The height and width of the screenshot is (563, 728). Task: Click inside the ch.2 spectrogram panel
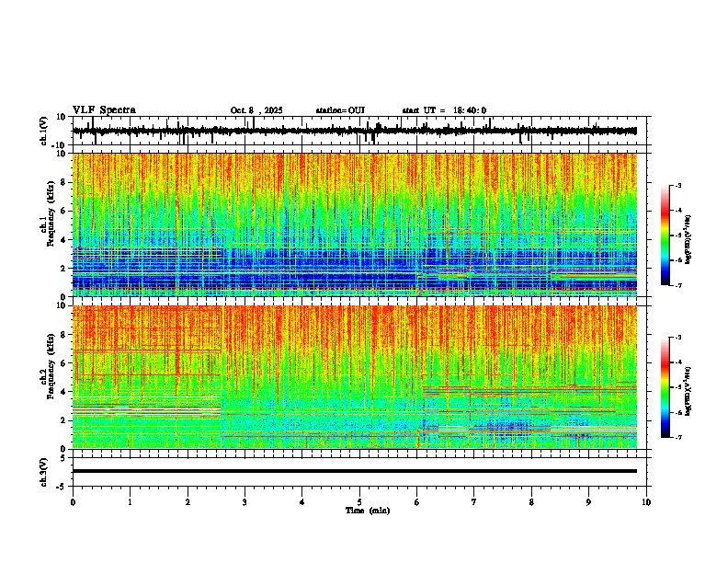coord(355,377)
